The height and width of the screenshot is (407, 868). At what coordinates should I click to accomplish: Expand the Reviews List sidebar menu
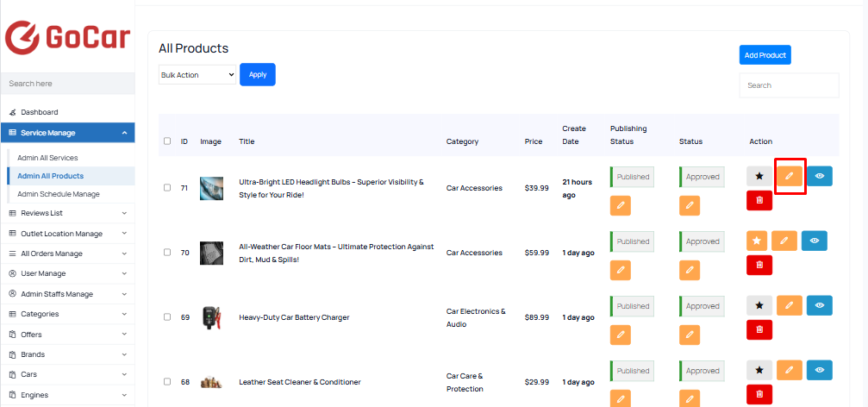click(67, 213)
